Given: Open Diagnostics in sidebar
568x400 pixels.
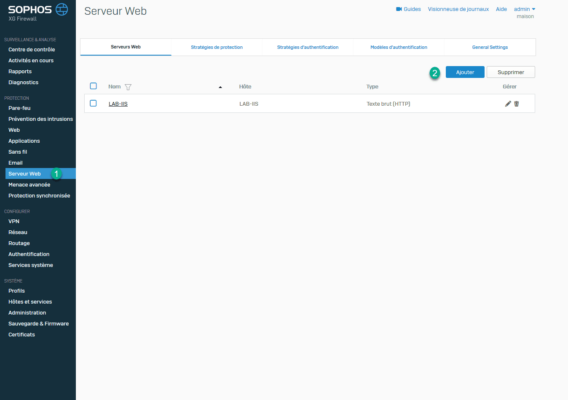Looking at the screenshot, I should tap(23, 82).
